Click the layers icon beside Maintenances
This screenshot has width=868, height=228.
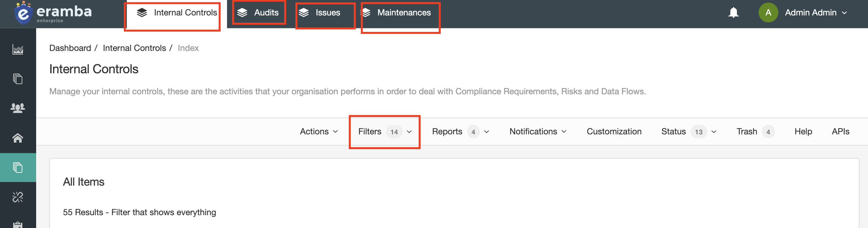pyautogui.click(x=366, y=13)
